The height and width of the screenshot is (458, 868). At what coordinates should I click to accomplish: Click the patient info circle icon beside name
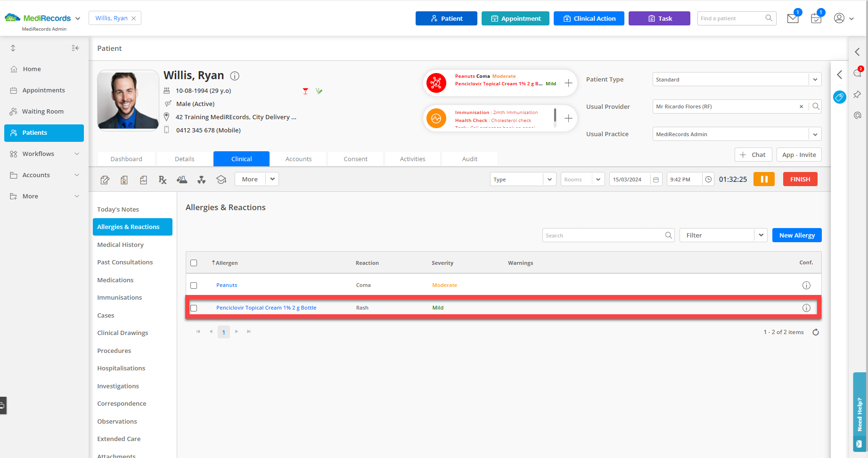(235, 76)
